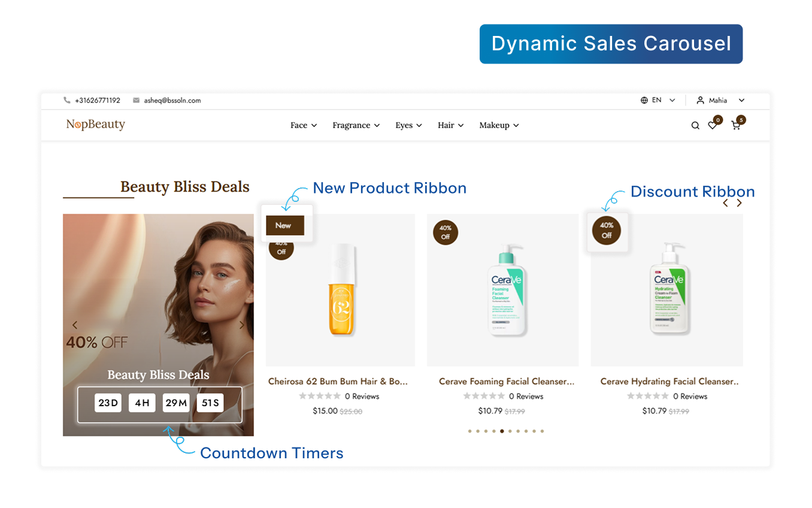812x508 pixels.
Task: Go to the NopBeauty logo home link
Action: (96, 125)
